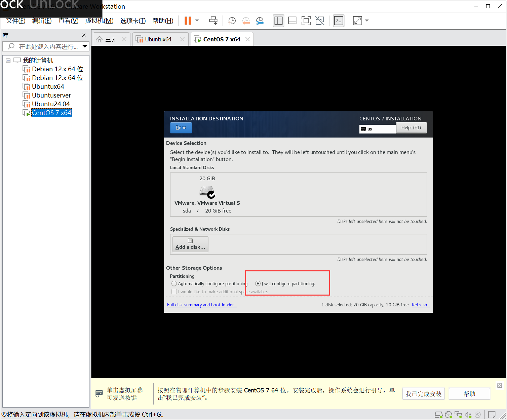507x420 pixels.
Task: Open the library search filter dropdown
Action: tap(85, 46)
